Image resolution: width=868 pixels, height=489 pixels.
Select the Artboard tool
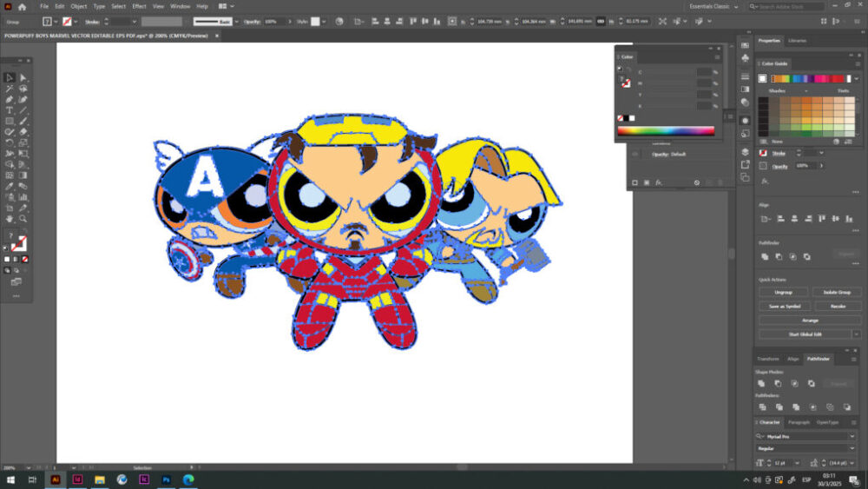click(x=10, y=208)
